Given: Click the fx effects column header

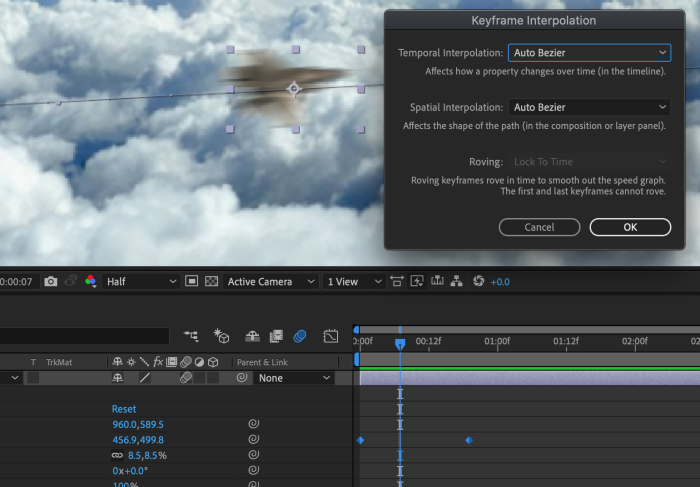Looking at the screenshot, I should tap(158, 362).
